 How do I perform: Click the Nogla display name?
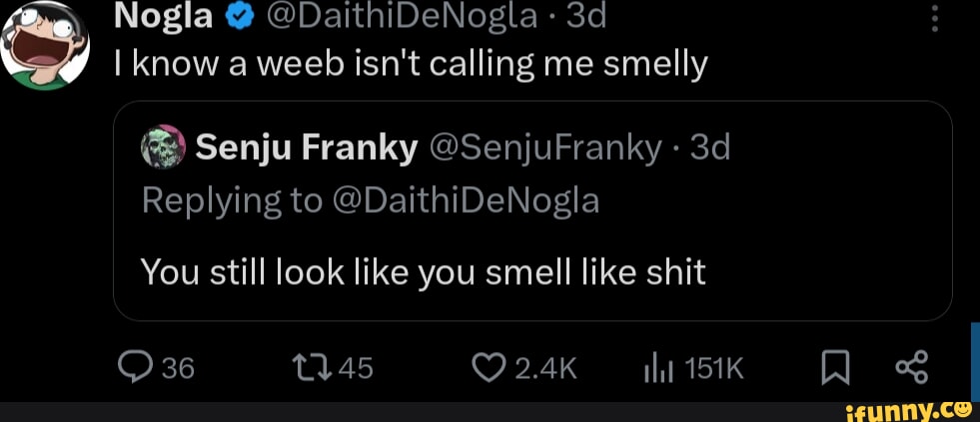coord(163,17)
